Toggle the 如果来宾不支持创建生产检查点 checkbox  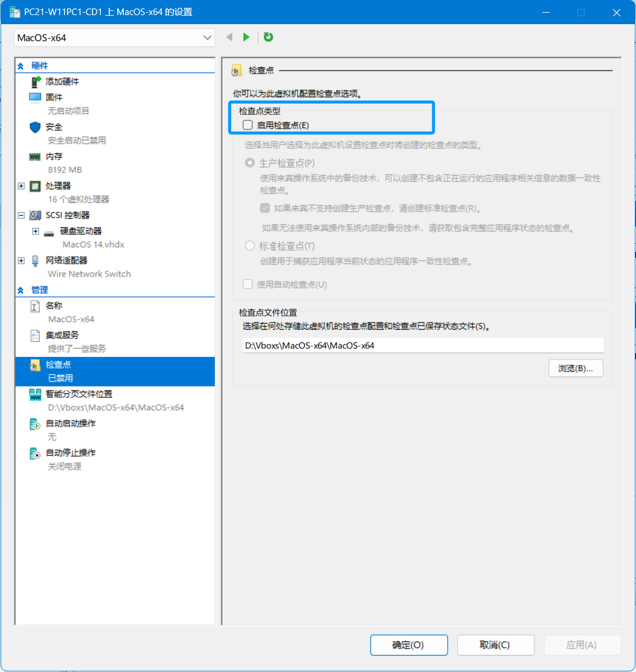[x=265, y=208]
